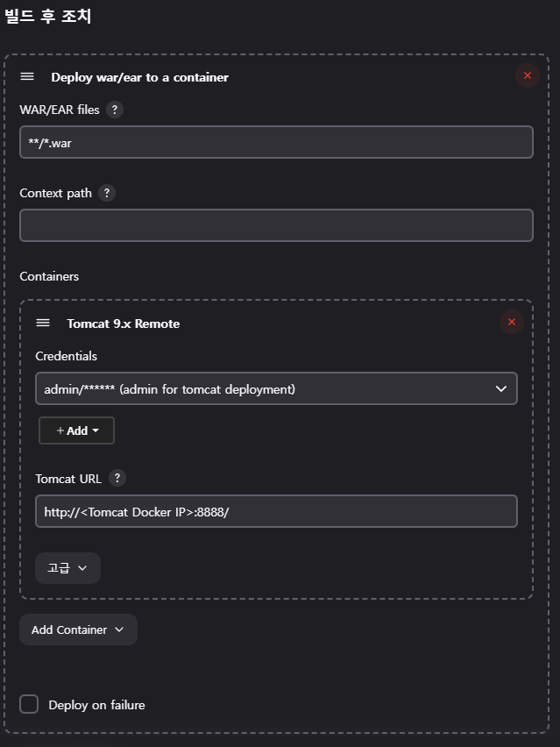Expand the 고급 advanced section

(x=67, y=568)
